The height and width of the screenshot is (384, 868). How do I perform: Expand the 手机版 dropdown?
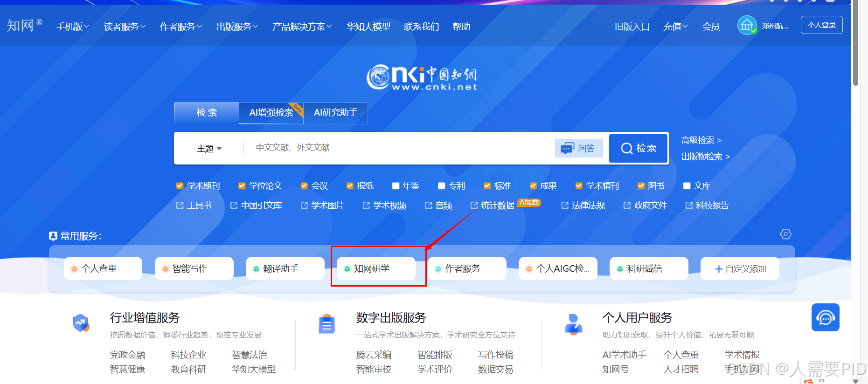click(73, 27)
